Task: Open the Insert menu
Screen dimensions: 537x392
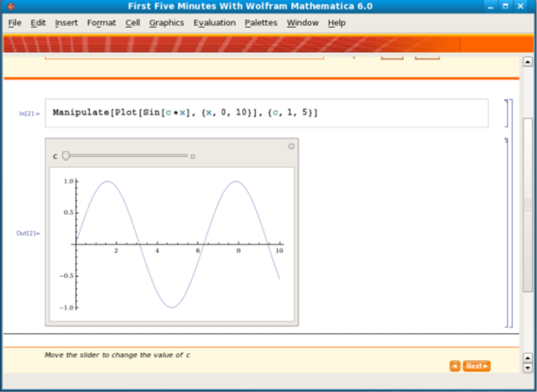Action: pos(66,23)
